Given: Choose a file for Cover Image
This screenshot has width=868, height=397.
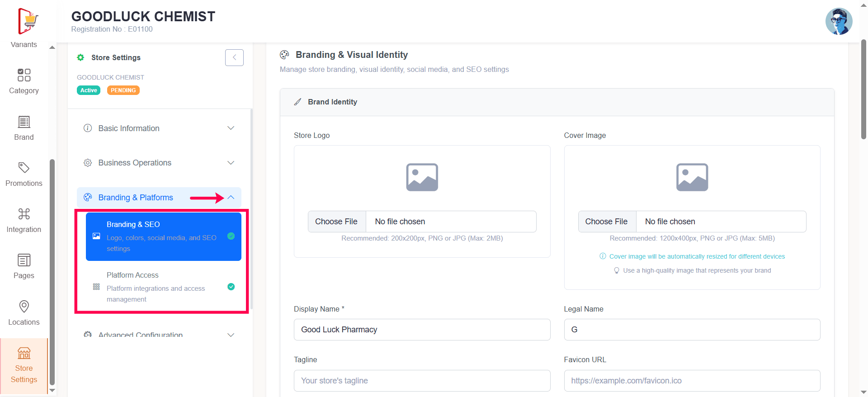Looking at the screenshot, I should (x=606, y=222).
